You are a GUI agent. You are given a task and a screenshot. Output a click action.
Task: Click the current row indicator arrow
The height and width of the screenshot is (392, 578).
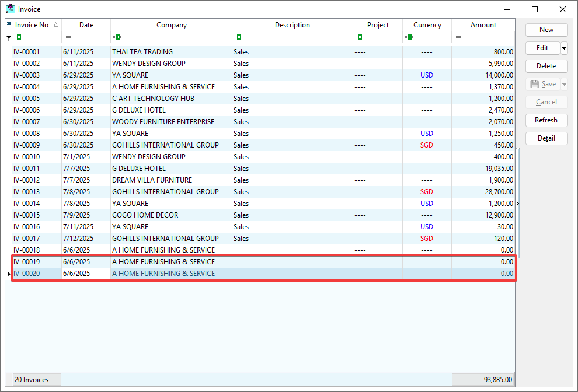9,274
